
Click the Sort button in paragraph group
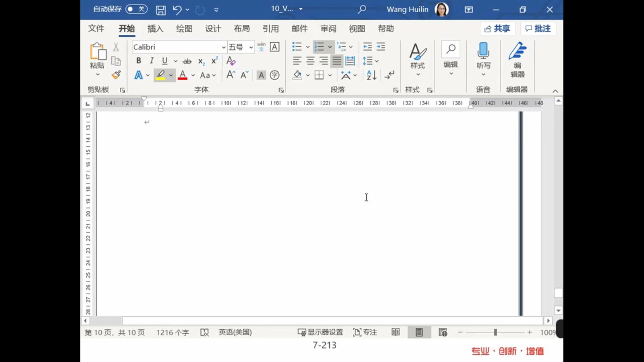tap(371, 75)
